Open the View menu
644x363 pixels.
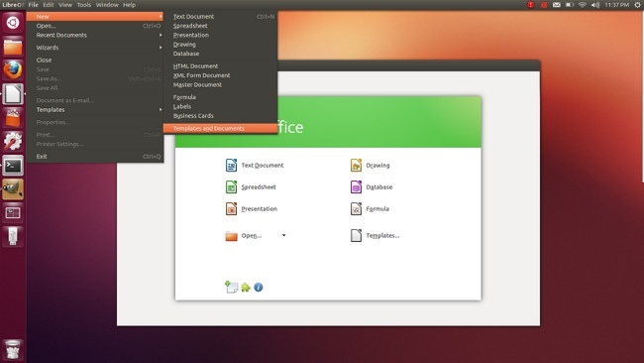65,5
